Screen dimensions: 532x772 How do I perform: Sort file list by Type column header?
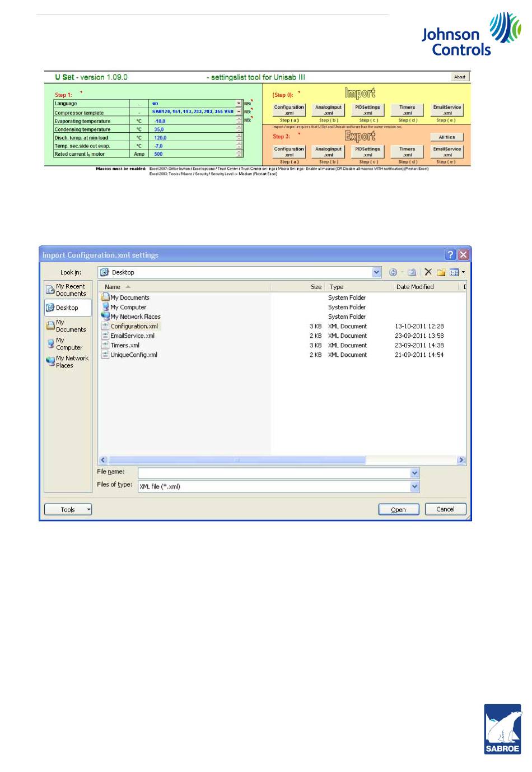358,287
